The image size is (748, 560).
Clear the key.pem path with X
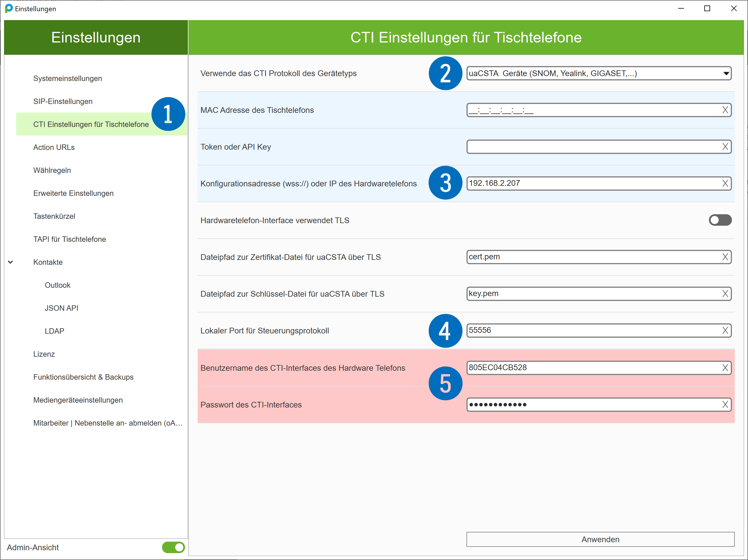pyautogui.click(x=725, y=293)
